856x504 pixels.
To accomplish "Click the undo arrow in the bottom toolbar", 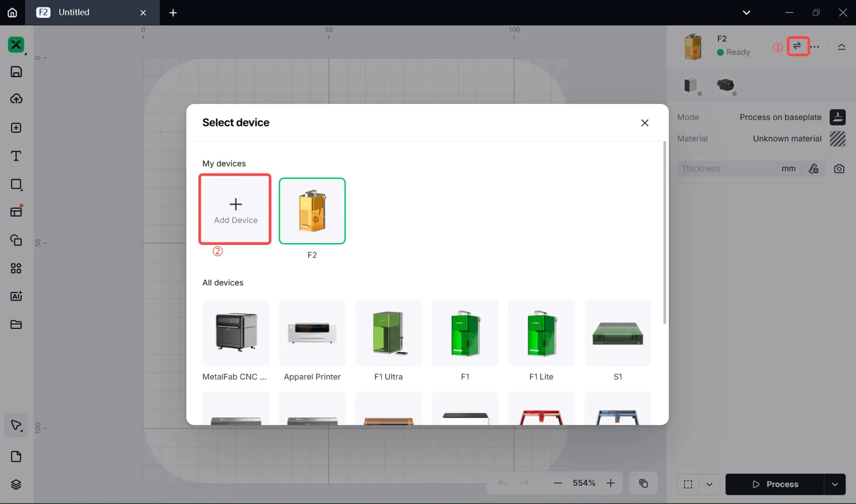I will (503, 483).
